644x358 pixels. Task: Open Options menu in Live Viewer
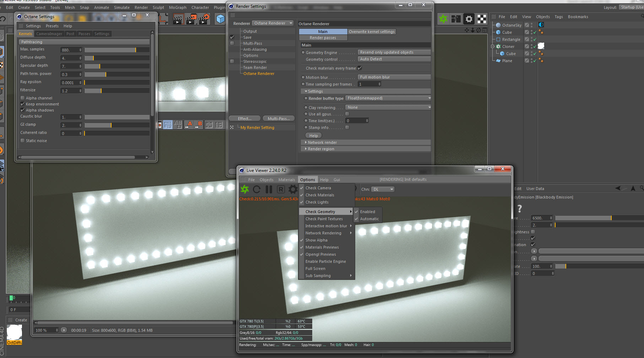pos(308,180)
